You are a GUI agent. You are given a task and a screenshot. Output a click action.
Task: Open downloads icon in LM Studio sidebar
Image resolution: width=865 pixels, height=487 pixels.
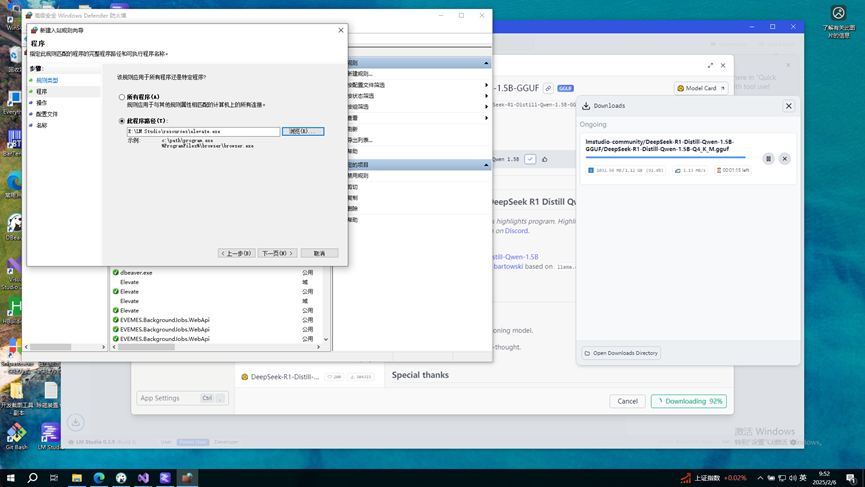pyautogui.click(x=76, y=422)
